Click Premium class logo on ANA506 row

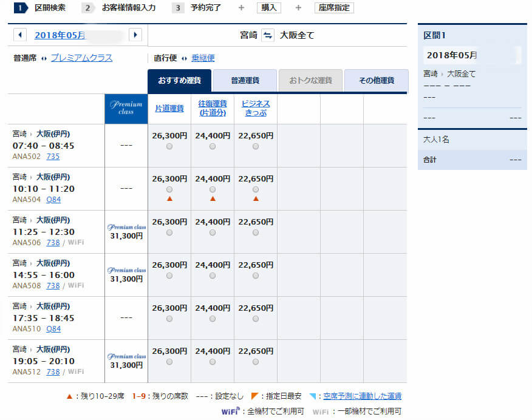[x=126, y=228]
